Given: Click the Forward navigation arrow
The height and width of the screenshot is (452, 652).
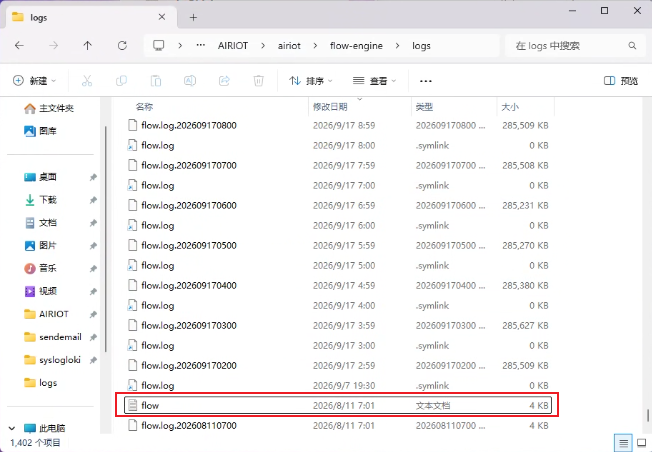Looking at the screenshot, I should pyautogui.click(x=53, y=45).
